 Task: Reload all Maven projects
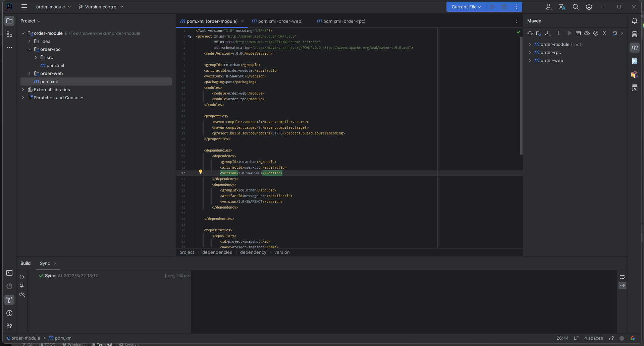(x=530, y=33)
